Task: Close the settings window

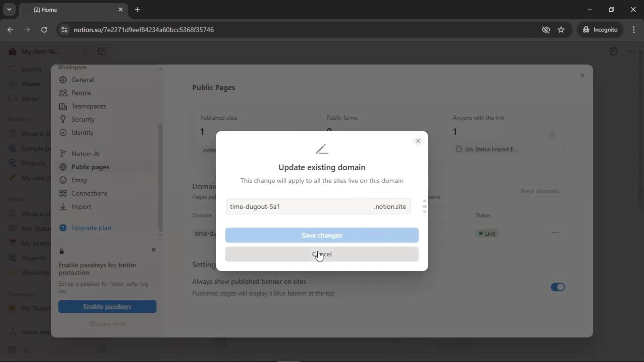Action: 582,75
